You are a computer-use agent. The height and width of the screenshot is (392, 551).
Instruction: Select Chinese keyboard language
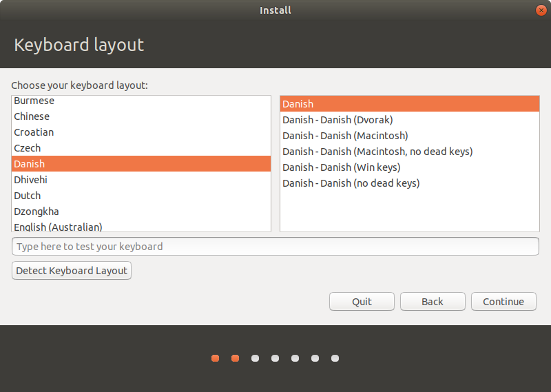pos(141,116)
